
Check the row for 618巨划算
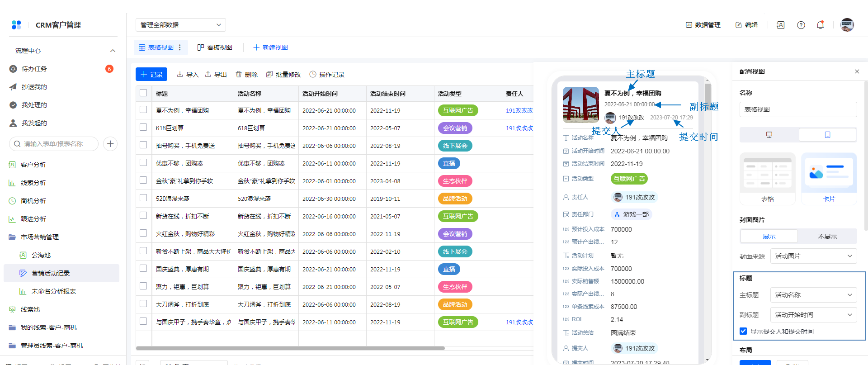[x=143, y=128]
